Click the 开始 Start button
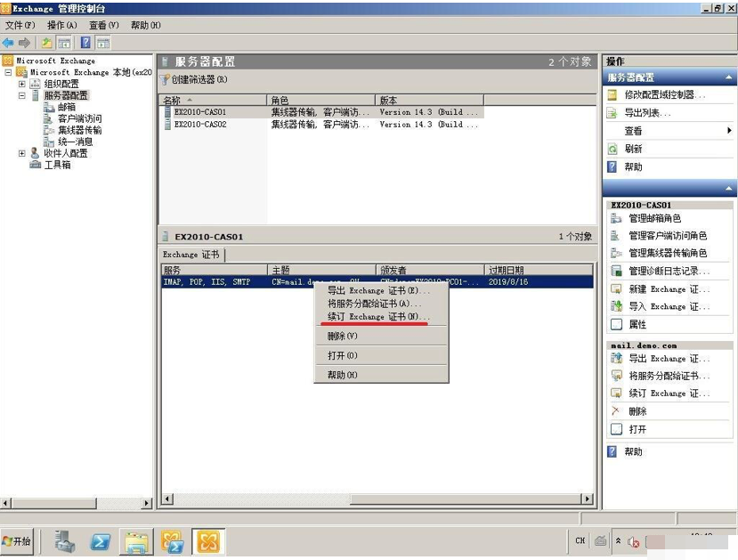738x560 pixels. [x=17, y=541]
